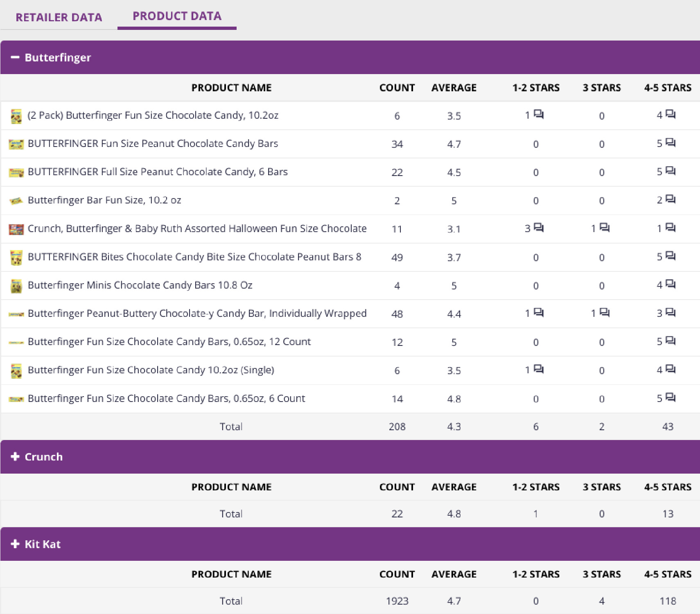Image resolution: width=700 pixels, height=614 pixels.
Task: Open 4-5 star comments for Butterfinger Bar Fun Size
Action: point(671,199)
